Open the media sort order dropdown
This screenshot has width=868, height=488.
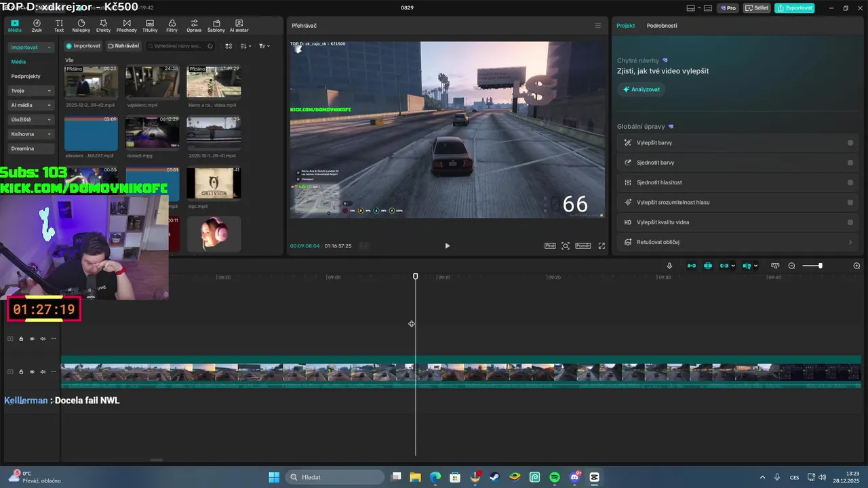[246, 46]
